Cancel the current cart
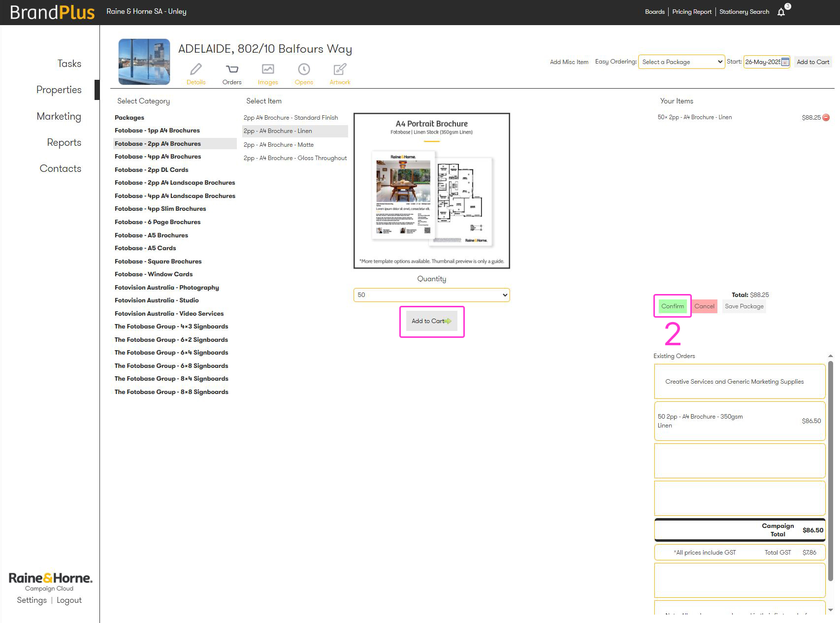The height and width of the screenshot is (623, 840). [x=704, y=306]
